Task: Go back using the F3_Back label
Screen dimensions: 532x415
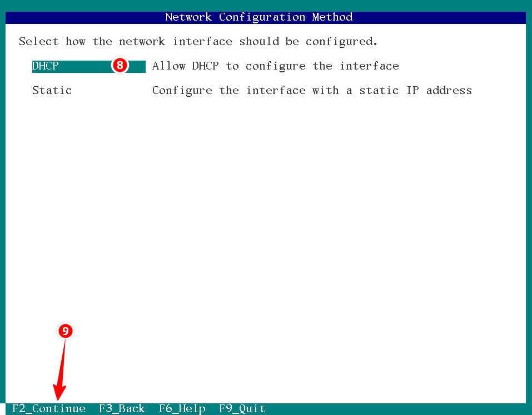Action: coord(122,408)
